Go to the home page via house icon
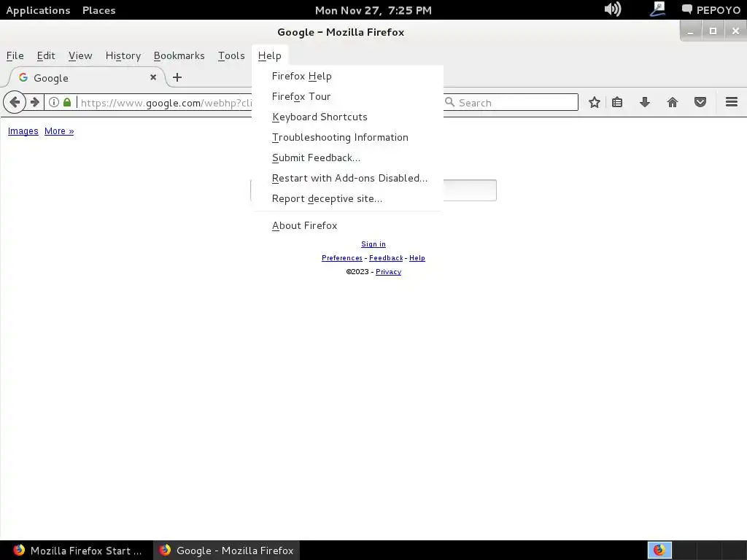 672,102
